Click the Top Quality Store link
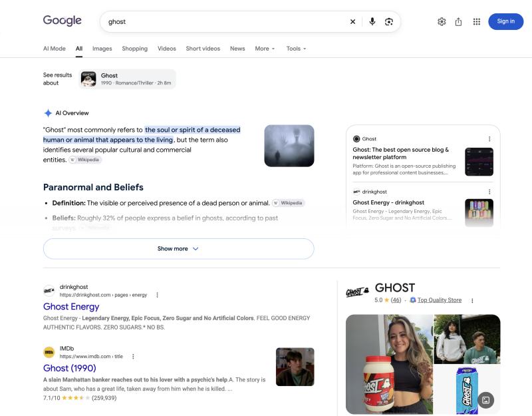The image size is (532, 416). 440,300
